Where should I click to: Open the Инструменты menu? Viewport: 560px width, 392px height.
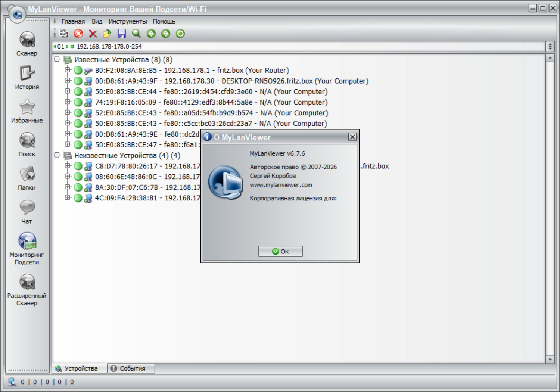[127, 21]
